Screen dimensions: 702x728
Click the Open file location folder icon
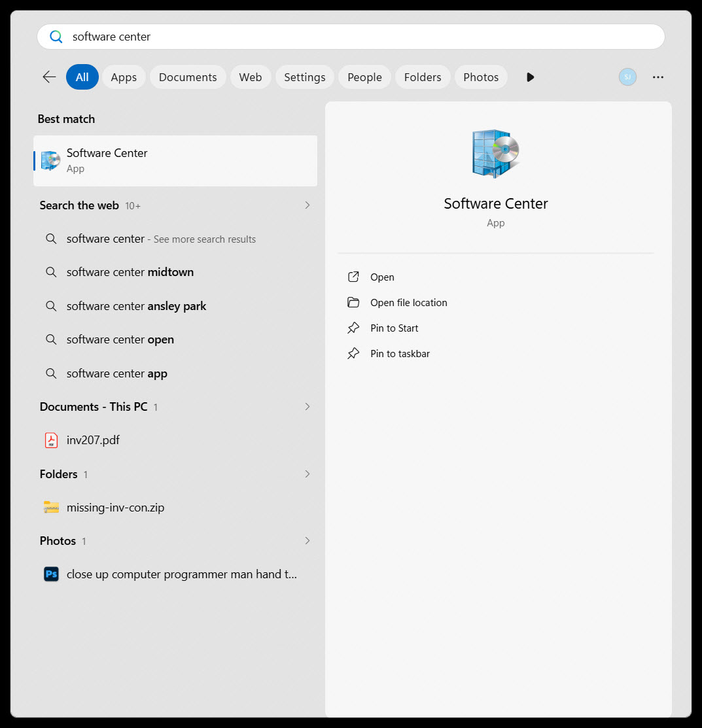tap(353, 303)
